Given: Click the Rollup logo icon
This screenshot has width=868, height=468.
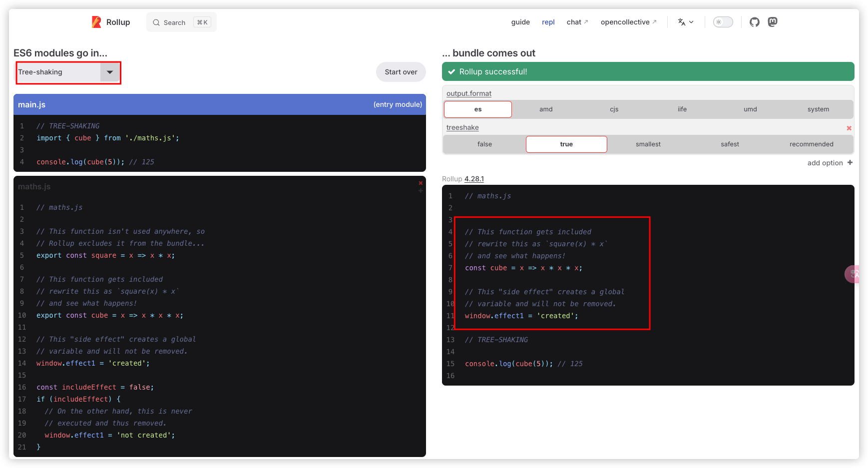Looking at the screenshot, I should click(96, 22).
